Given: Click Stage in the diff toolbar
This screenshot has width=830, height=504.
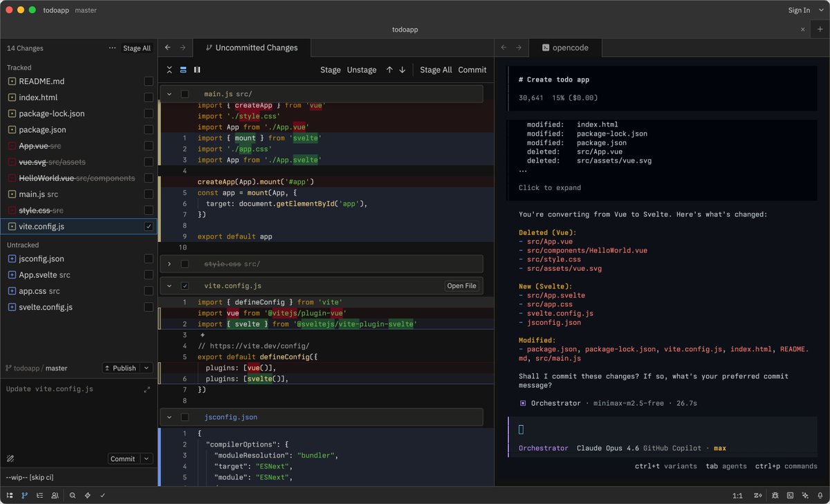Looking at the screenshot, I should (x=331, y=70).
